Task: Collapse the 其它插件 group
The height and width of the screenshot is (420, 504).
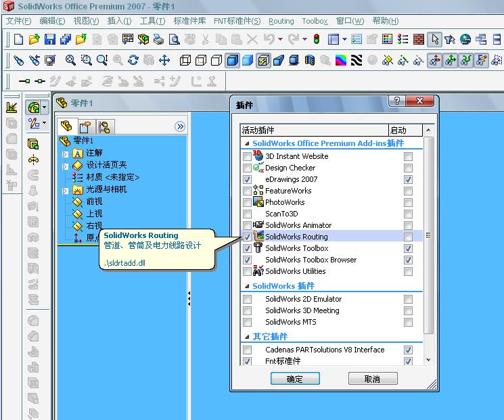Action: pos(247,337)
